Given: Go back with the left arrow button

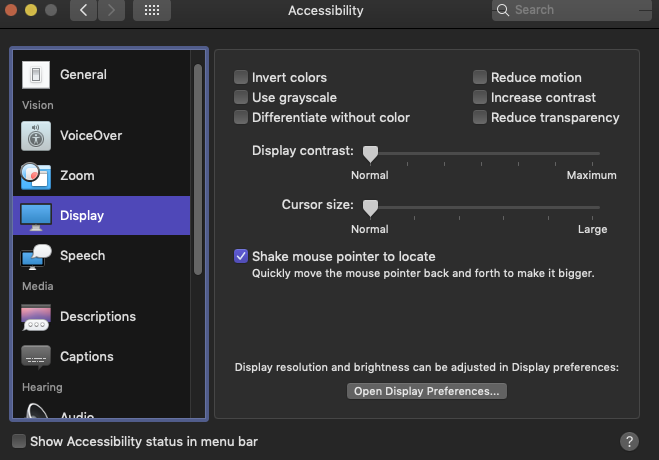Looking at the screenshot, I should [x=83, y=10].
